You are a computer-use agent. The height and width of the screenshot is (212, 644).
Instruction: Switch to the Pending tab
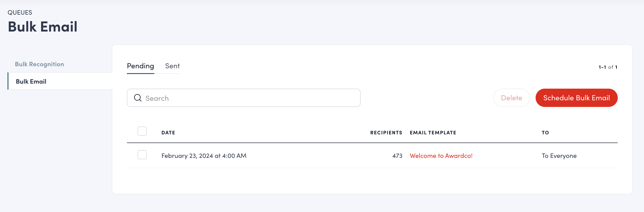[x=140, y=66]
